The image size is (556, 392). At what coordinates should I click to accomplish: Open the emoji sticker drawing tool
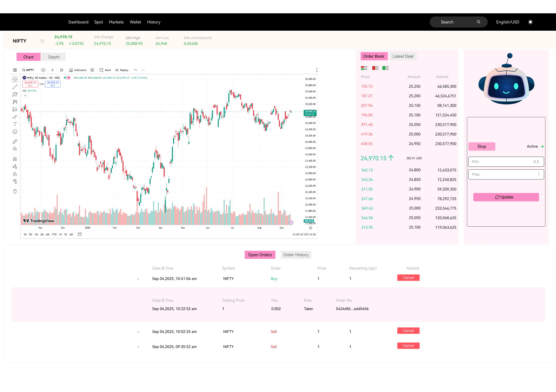click(15, 131)
